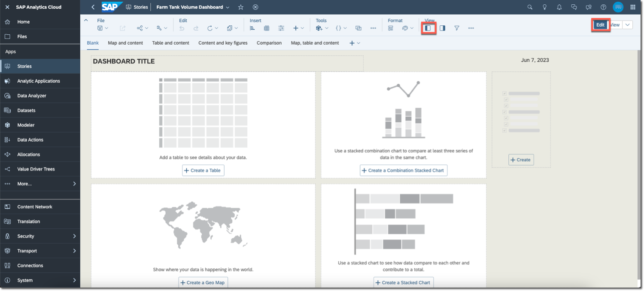The image size is (644, 291).
Task: Click Create a Combination Stacked Chart
Action: click(x=404, y=170)
